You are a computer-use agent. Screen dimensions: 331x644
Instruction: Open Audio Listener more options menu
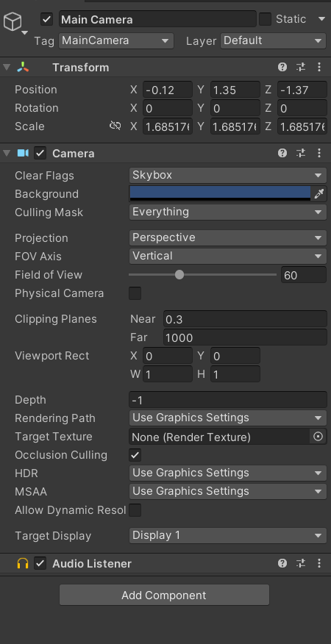coord(319,563)
